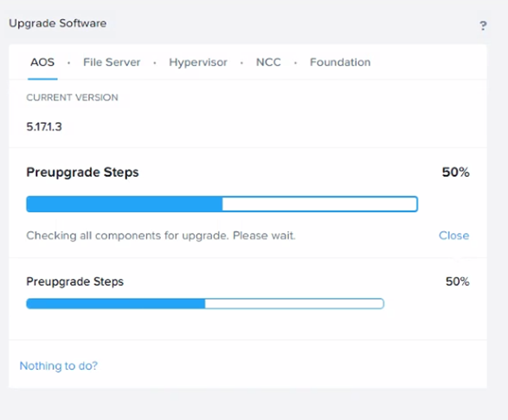Click the Close link beside status message
508x420 pixels.
pos(453,236)
